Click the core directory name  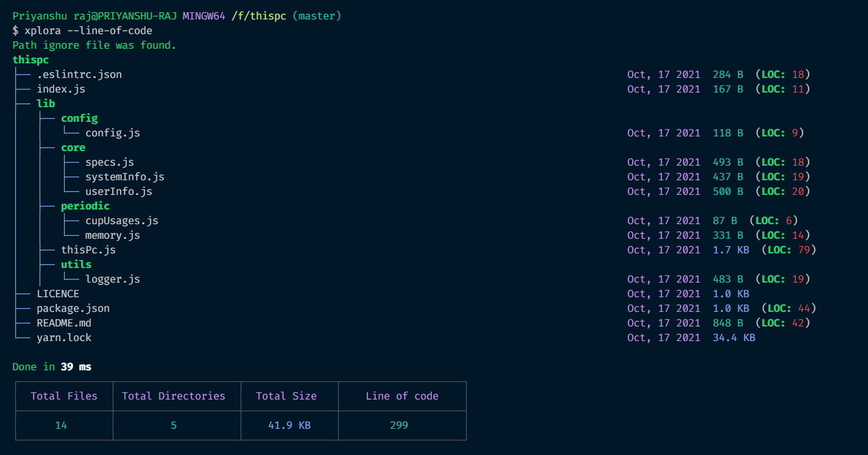[x=73, y=147]
